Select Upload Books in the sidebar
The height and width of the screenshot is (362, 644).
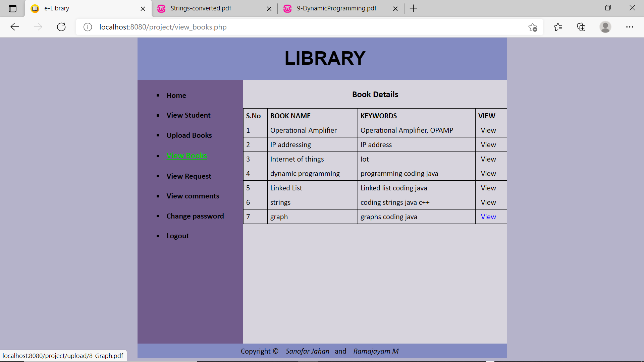[189, 135]
